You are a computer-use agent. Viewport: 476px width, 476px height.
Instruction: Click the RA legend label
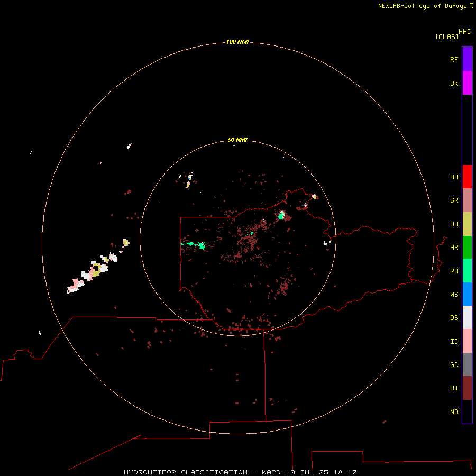[454, 271]
